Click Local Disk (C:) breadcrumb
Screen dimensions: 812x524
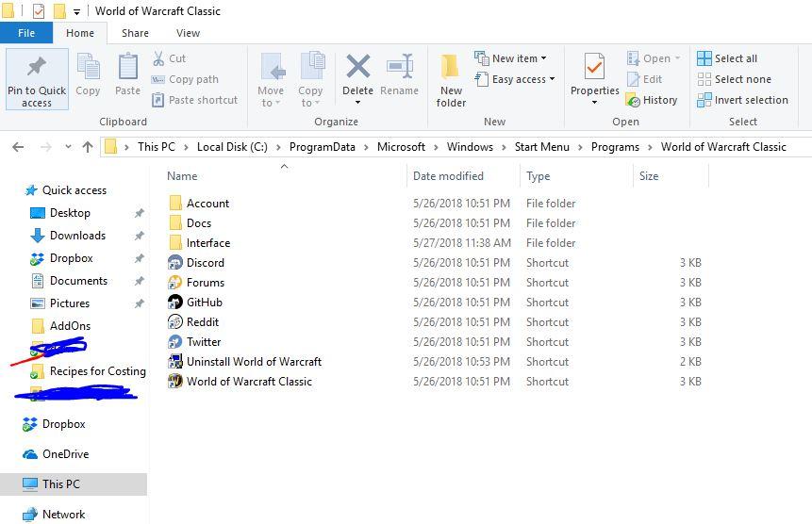232,147
